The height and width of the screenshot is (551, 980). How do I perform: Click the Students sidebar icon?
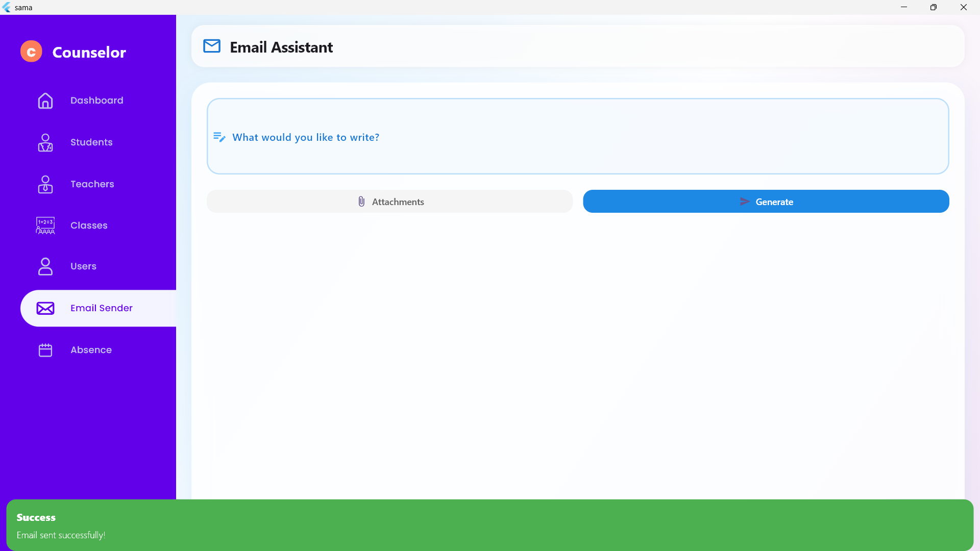pyautogui.click(x=45, y=142)
